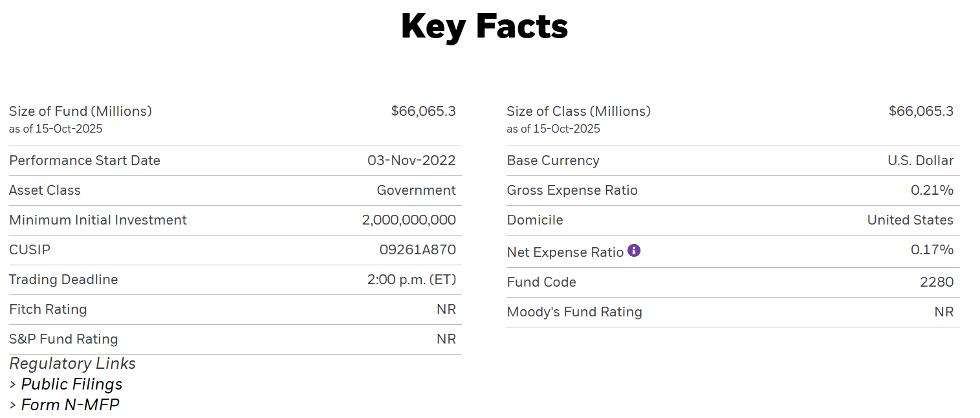980x418 pixels.
Task: Click the Base Currency value U.S. Dollar
Action: tap(920, 160)
